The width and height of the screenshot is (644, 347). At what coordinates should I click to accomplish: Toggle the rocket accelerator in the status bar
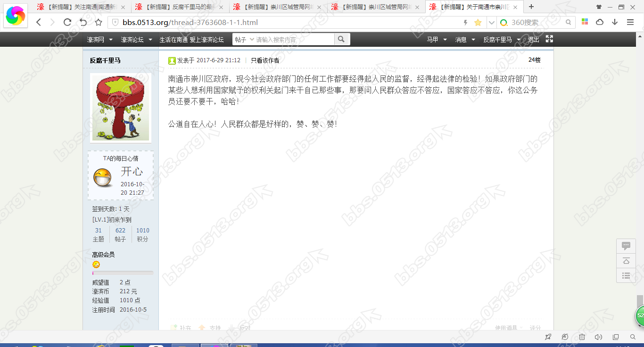pos(548,337)
